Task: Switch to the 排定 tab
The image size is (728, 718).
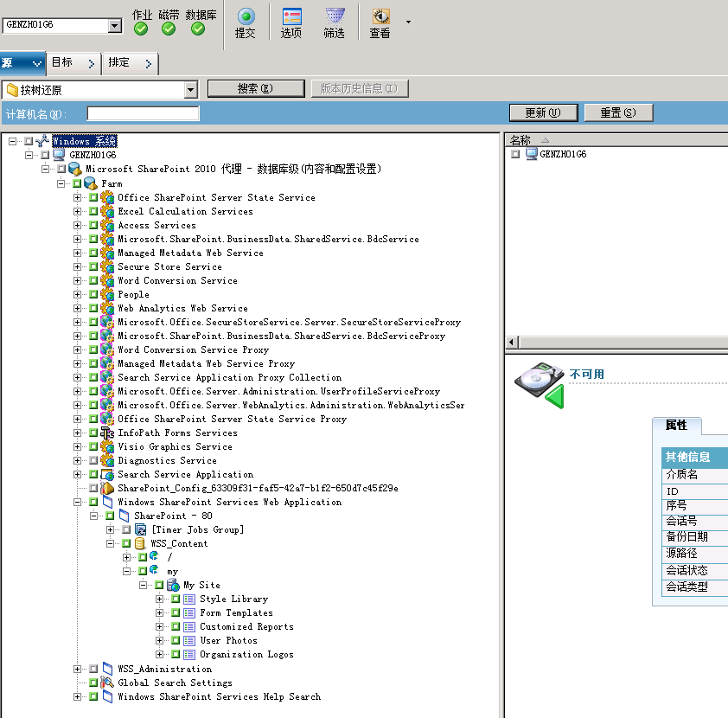Action: point(130,63)
